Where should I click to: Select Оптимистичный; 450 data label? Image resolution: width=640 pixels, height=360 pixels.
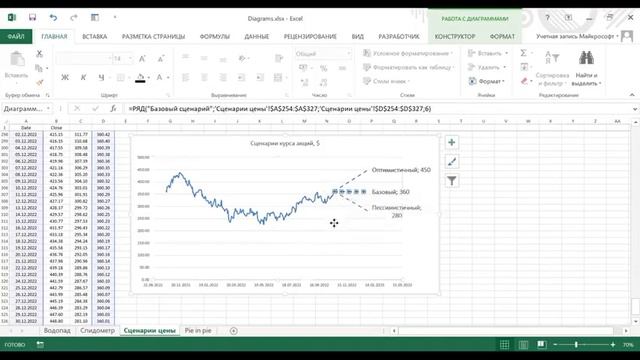[401, 170]
